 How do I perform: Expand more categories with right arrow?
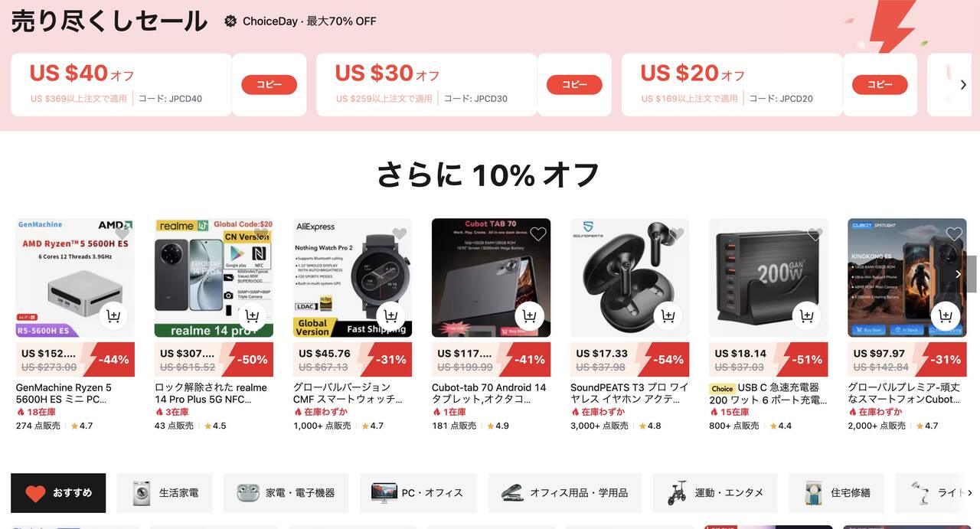[x=970, y=493]
